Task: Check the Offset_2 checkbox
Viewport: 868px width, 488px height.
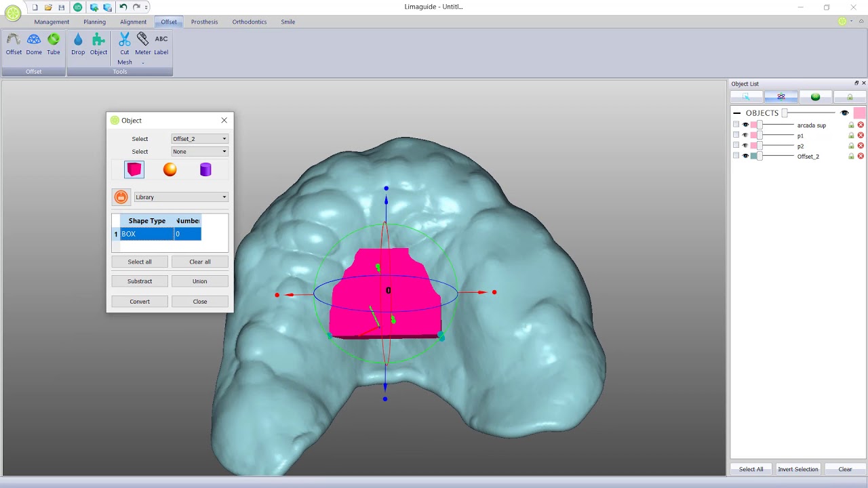Action: 736,156
